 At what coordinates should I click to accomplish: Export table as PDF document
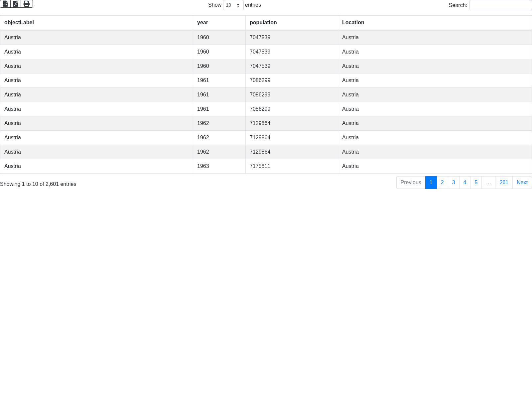(16, 4)
